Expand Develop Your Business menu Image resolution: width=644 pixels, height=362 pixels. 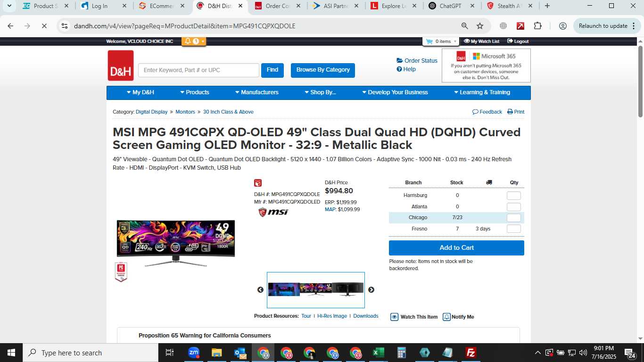click(395, 92)
